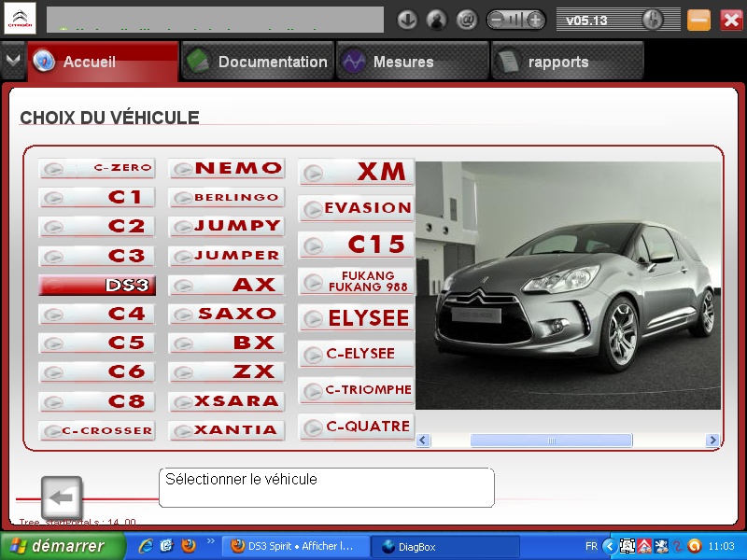Image resolution: width=747 pixels, height=560 pixels.
Task: Choose the C6 vehicle button
Action: coord(97,371)
